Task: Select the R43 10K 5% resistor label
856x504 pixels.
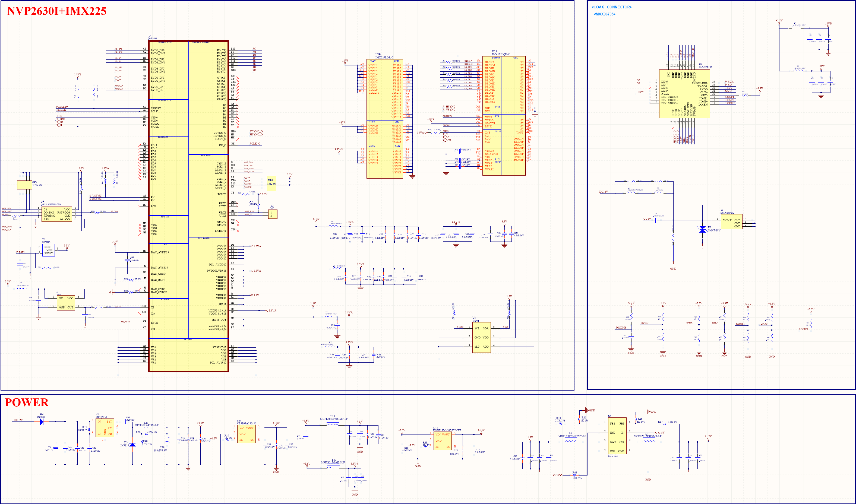Action: click(577, 475)
